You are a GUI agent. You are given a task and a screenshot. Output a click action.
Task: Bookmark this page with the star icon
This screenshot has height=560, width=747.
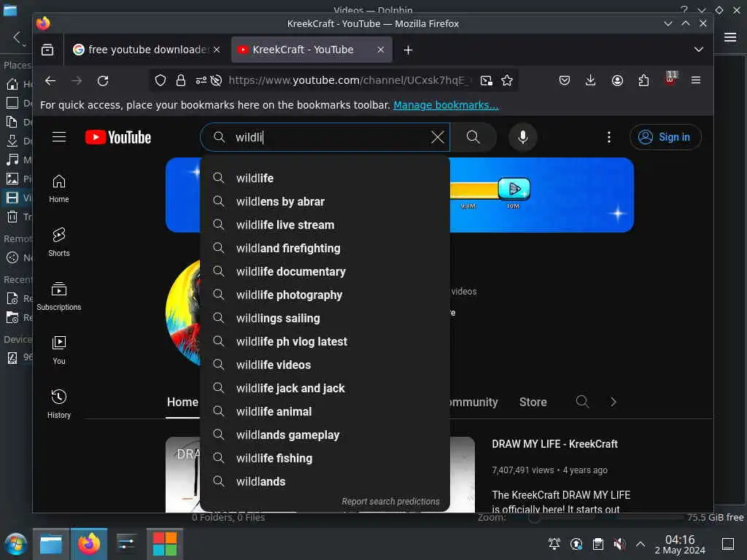pos(507,80)
